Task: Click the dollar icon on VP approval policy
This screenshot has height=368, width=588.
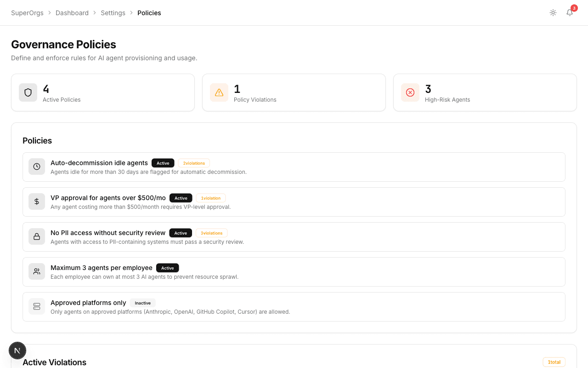Action: pyautogui.click(x=36, y=201)
